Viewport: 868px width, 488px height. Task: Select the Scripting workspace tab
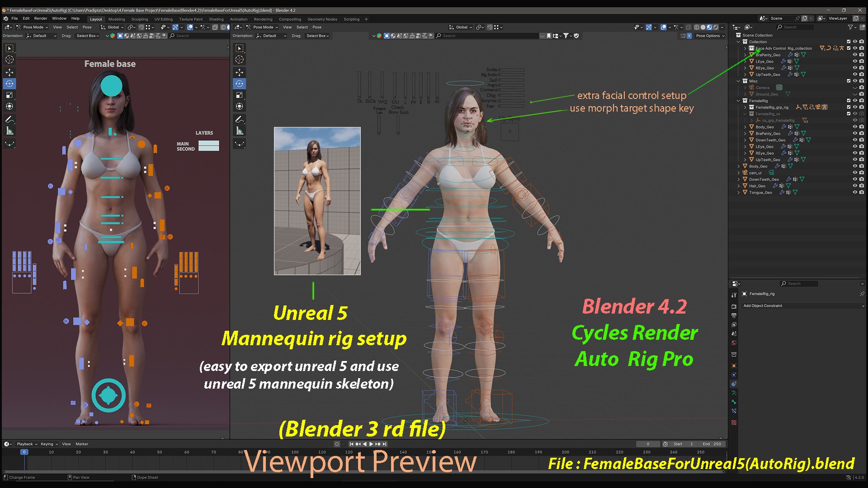pos(351,19)
